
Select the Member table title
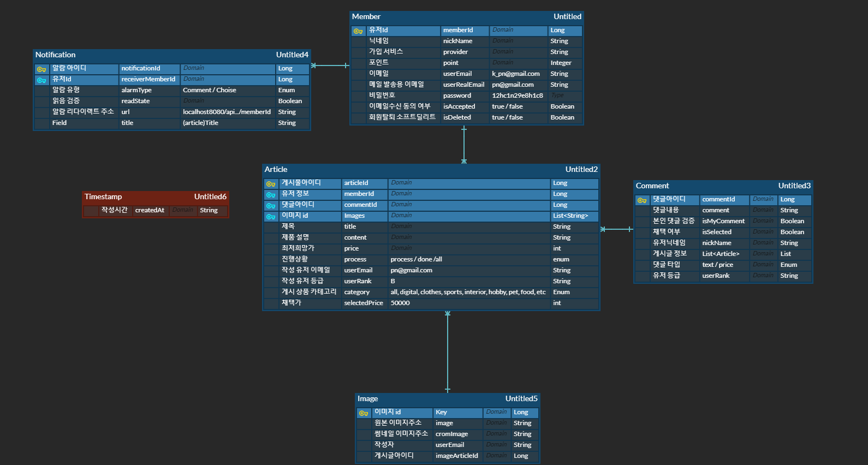pyautogui.click(x=366, y=17)
